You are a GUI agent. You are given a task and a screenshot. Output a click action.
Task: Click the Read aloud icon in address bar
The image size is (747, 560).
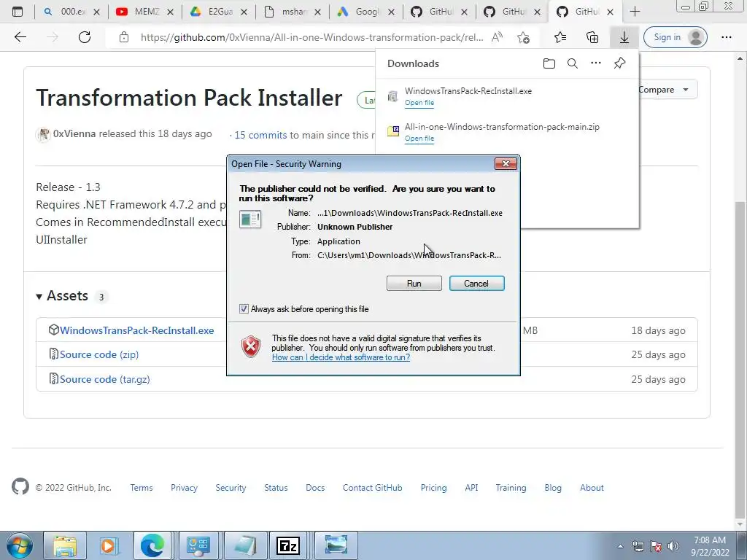[x=497, y=37]
